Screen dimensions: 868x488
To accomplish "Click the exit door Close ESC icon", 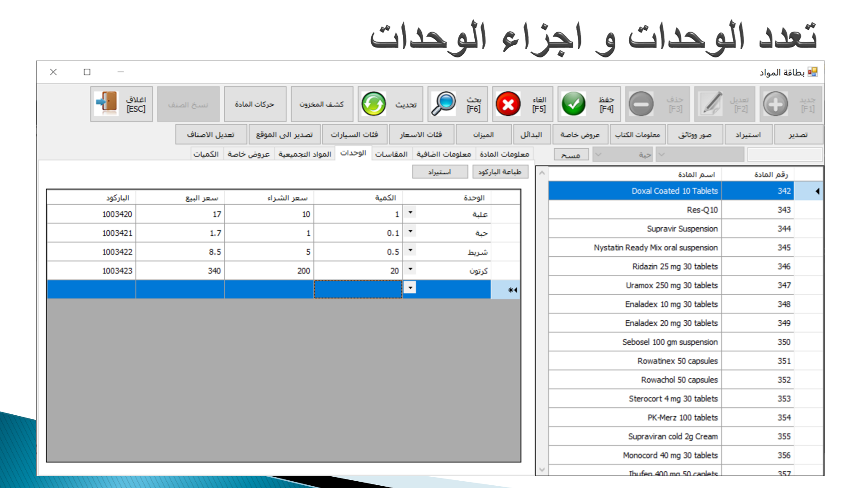I will [107, 104].
